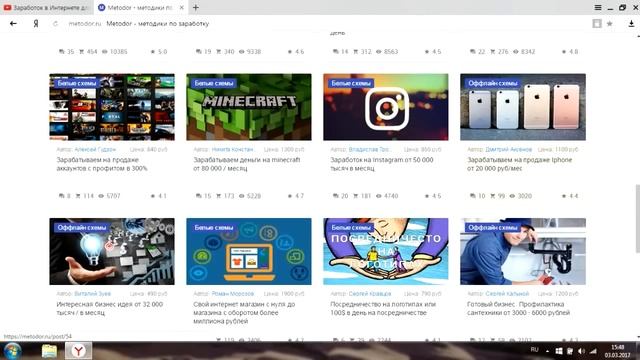Open the Windows Start button
Image resolution: width=640 pixels, height=360 pixels.
pos(12,351)
